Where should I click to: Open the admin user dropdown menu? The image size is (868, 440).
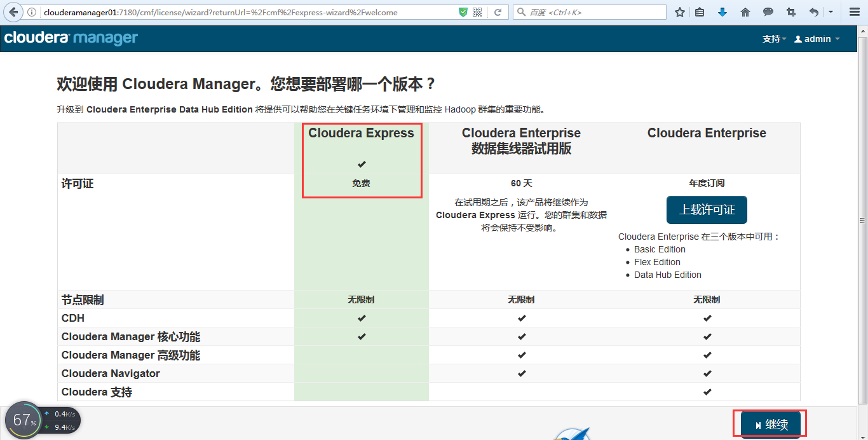817,39
